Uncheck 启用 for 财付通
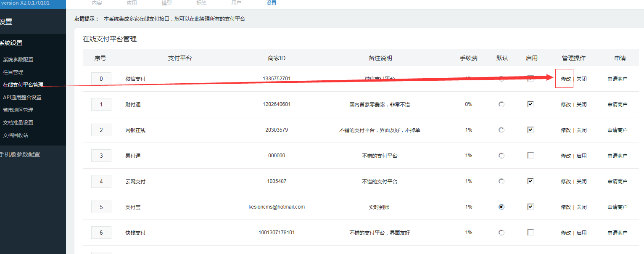Viewport: 644px width, 254px height. click(x=530, y=104)
